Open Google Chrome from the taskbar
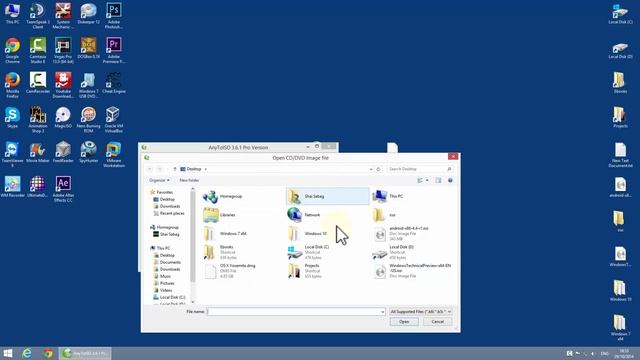The image size is (640, 360). (x=48, y=353)
